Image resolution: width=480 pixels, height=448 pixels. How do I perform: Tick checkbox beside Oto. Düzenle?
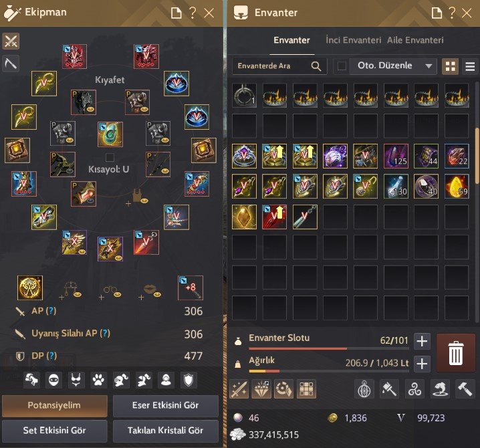pos(342,66)
